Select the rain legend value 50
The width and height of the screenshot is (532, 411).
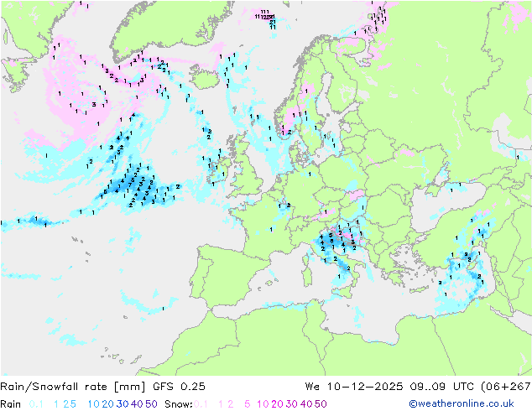coord(151,404)
